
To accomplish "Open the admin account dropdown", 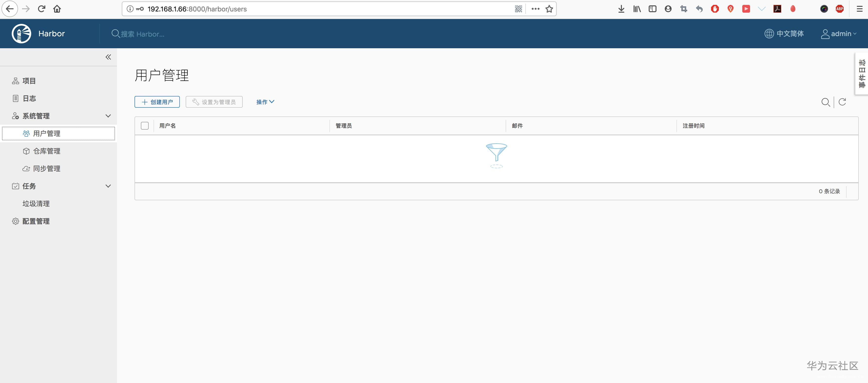I will point(839,34).
